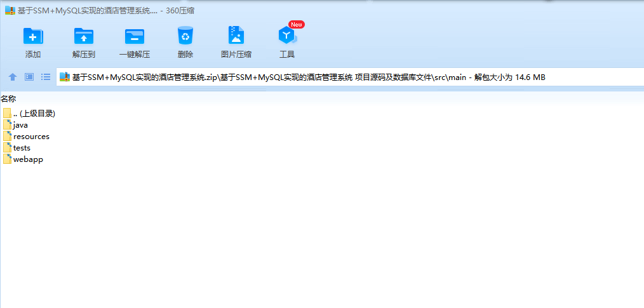Open the 图片压缩 image compression tool

236,36
